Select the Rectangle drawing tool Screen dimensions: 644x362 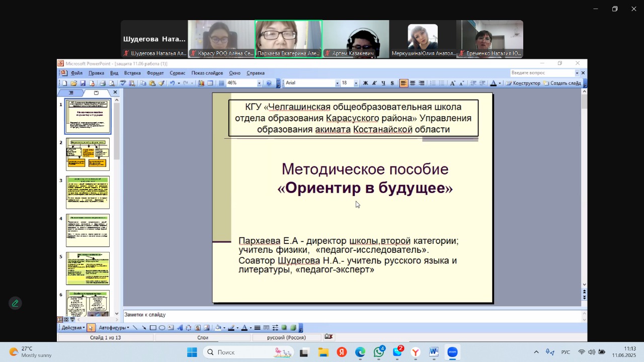[x=153, y=328]
